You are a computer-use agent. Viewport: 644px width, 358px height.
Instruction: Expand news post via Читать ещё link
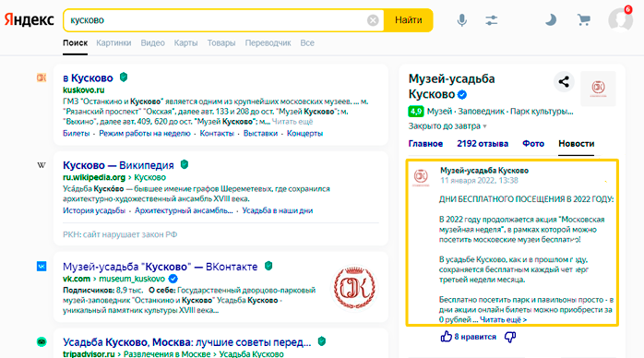(x=503, y=319)
